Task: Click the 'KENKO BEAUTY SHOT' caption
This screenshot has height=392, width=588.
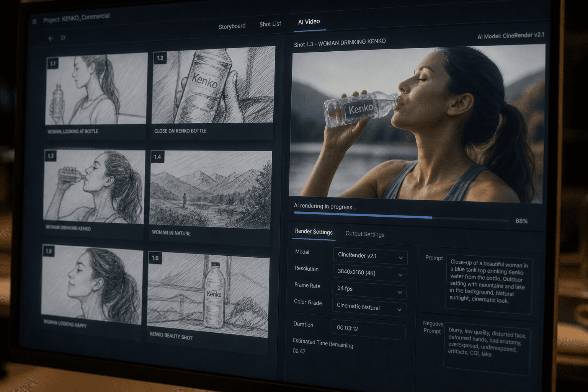Action: 171,336
